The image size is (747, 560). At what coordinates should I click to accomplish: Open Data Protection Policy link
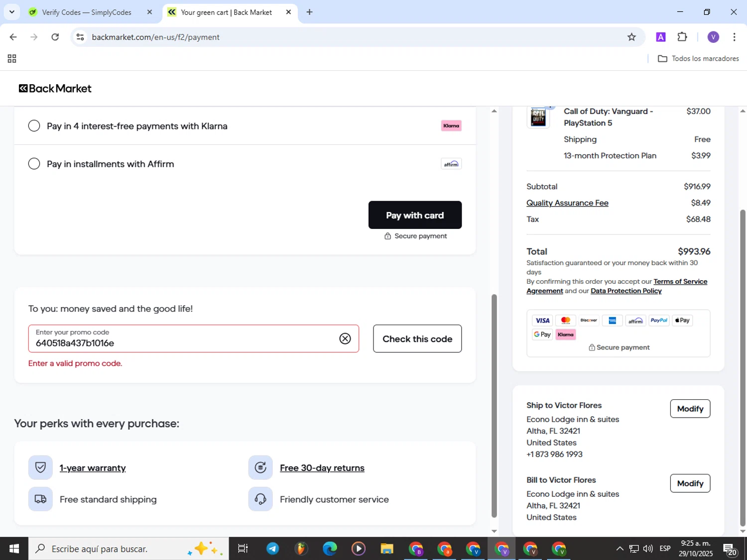626,291
